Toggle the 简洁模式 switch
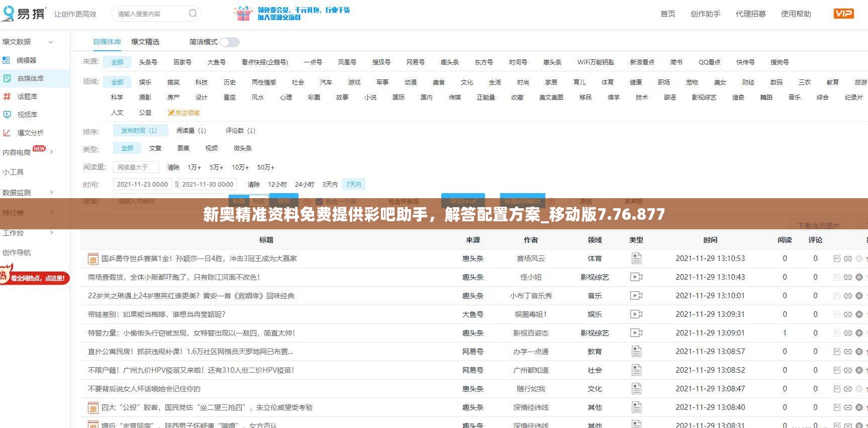Screen dimensions: 868x428 coord(230,42)
